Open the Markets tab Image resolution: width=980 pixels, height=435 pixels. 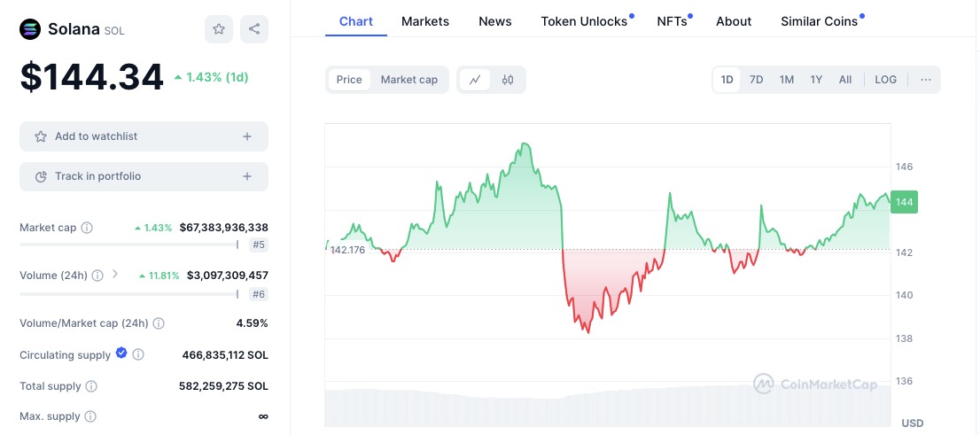pyautogui.click(x=425, y=21)
